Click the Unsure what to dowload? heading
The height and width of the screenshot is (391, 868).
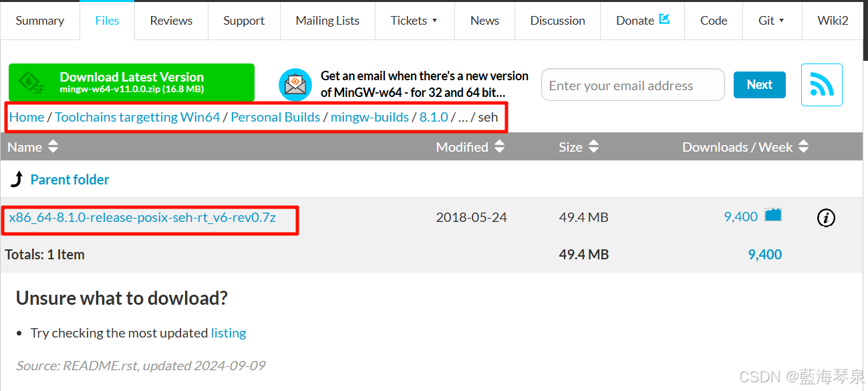122,298
